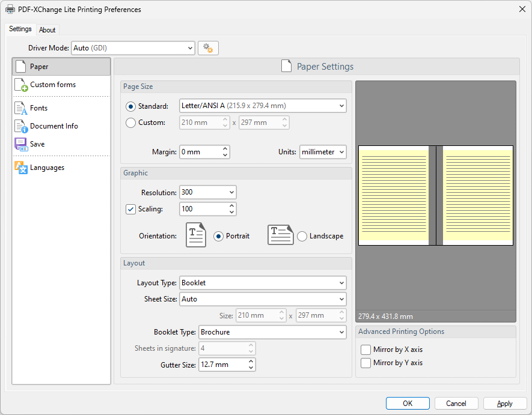Image resolution: width=532 pixels, height=415 pixels.
Task: Open Document Info section icon
Action: 21,126
